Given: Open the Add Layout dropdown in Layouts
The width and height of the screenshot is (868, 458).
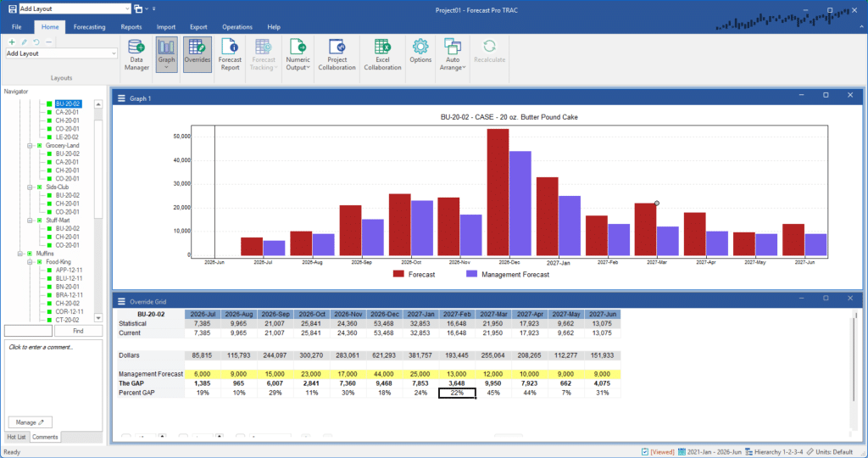Looking at the screenshot, I should pos(113,53).
